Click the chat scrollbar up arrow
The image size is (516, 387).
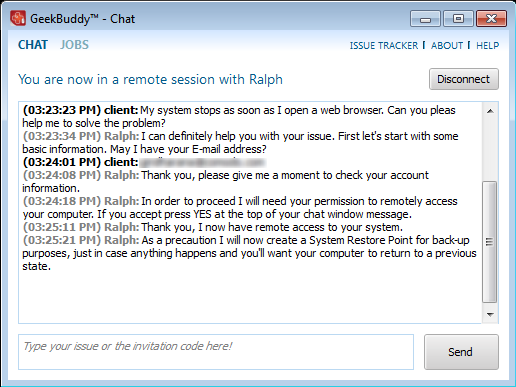(490, 111)
